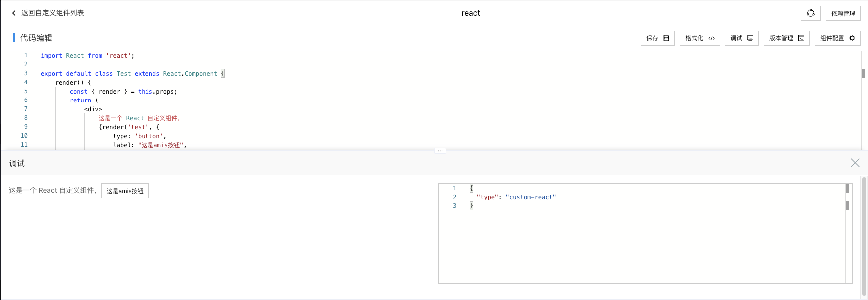868x300 pixels.
Task: Click the component icon button next to 依赖管理
Action: pyautogui.click(x=810, y=13)
